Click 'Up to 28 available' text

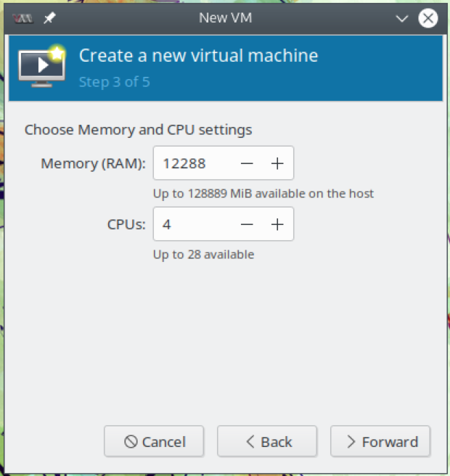(x=203, y=255)
